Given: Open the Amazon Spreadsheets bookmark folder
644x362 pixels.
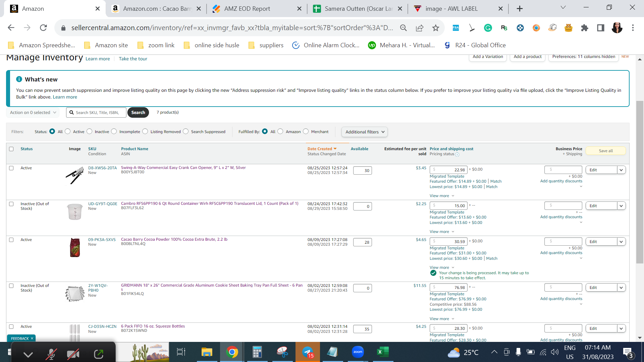Looking at the screenshot, I should point(42,45).
